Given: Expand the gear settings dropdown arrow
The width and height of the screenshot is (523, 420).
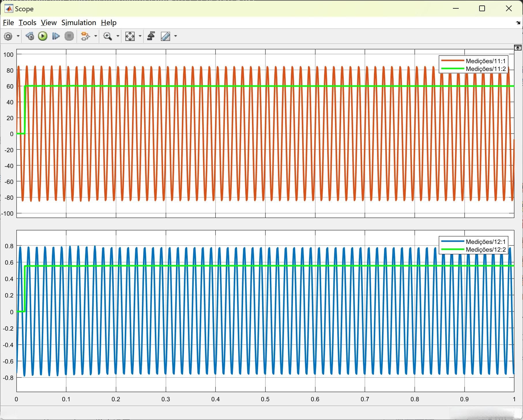Looking at the screenshot, I should 18,36.
